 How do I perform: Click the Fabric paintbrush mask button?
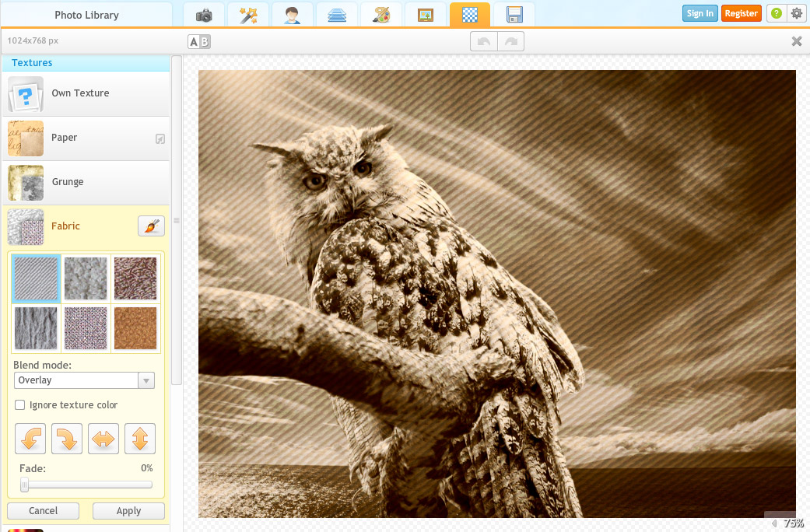click(x=151, y=226)
